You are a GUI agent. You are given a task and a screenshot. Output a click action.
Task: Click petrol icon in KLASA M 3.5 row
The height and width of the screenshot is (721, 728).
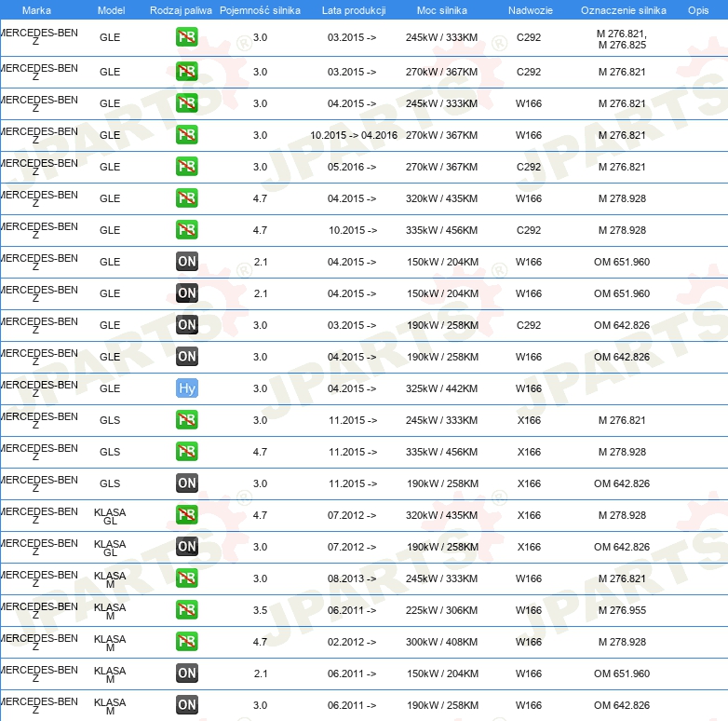click(x=187, y=610)
